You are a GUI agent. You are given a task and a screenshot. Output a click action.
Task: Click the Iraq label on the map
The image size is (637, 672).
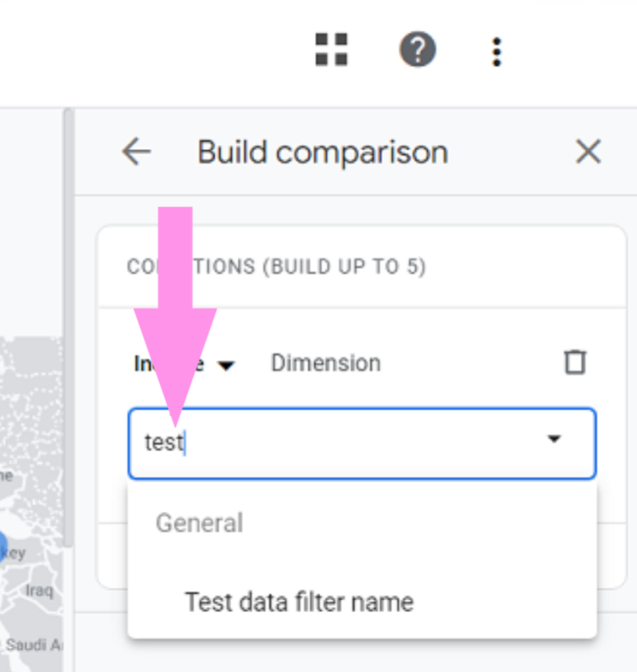coord(37,590)
